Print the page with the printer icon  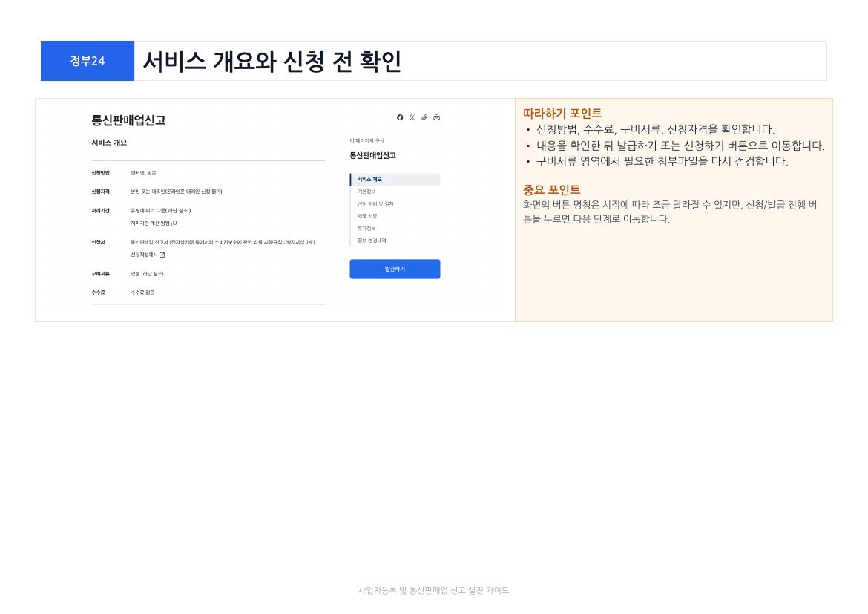click(437, 117)
